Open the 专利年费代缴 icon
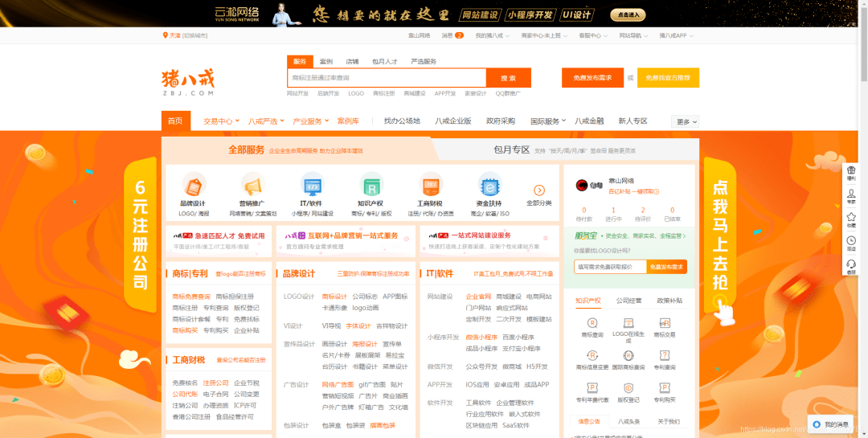 click(592, 387)
